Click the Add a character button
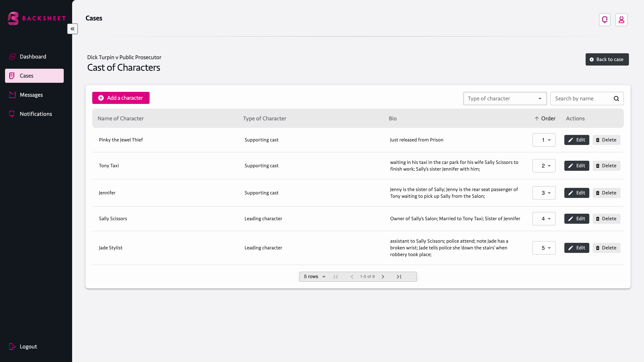This screenshot has height=362, width=644. (121, 98)
